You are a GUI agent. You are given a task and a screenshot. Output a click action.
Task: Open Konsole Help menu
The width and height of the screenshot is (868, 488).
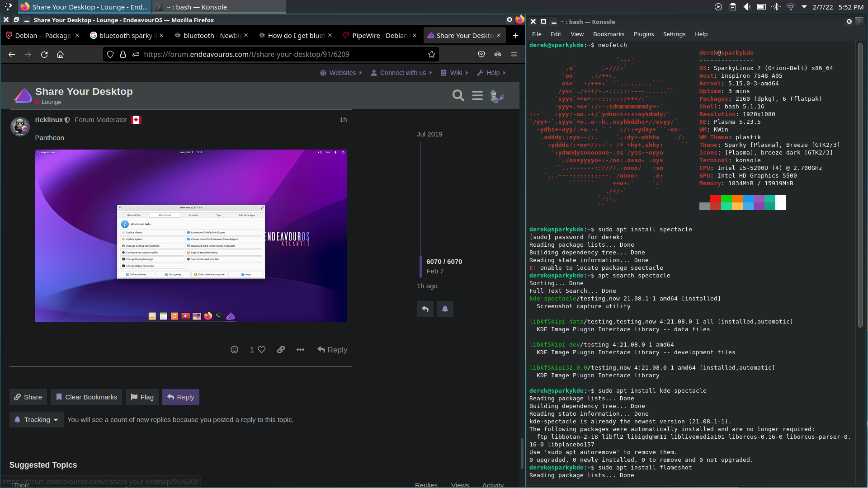(x=701, y=34)
